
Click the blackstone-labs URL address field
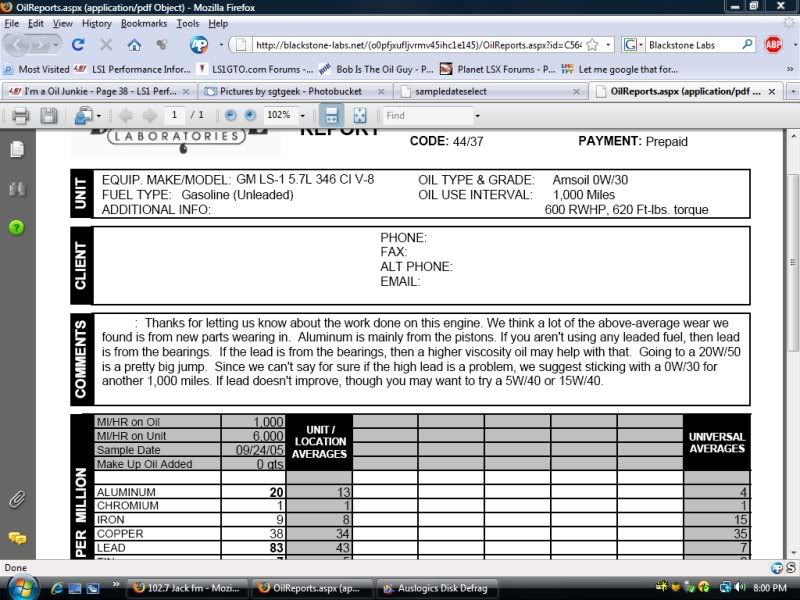pos(418,45)
